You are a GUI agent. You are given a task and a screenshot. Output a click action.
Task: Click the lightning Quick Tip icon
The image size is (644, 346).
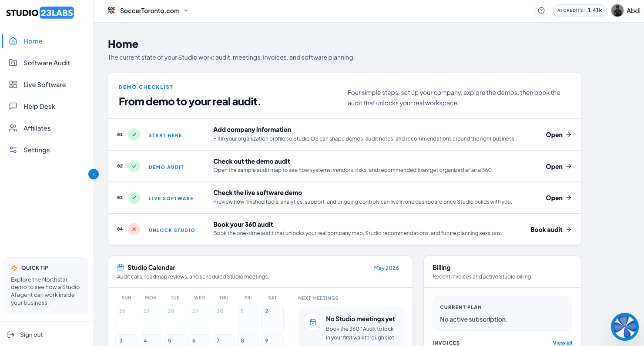pos(14,268)
